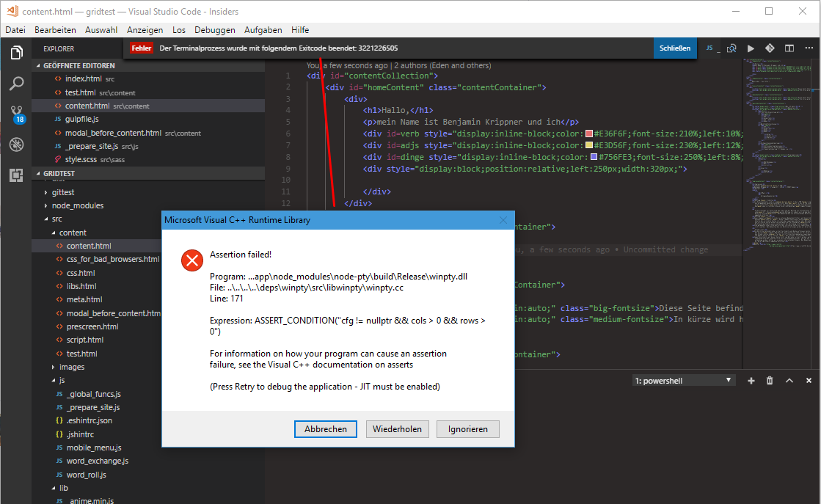Click the Extensions icon in the activity bar

pyautogui.click(x=16, y=173)
